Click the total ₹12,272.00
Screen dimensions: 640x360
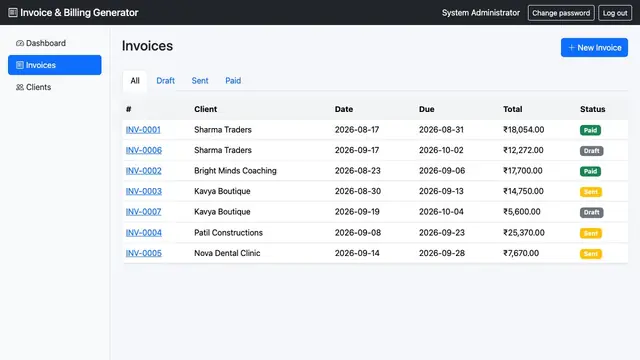click(x=523, y=150)
